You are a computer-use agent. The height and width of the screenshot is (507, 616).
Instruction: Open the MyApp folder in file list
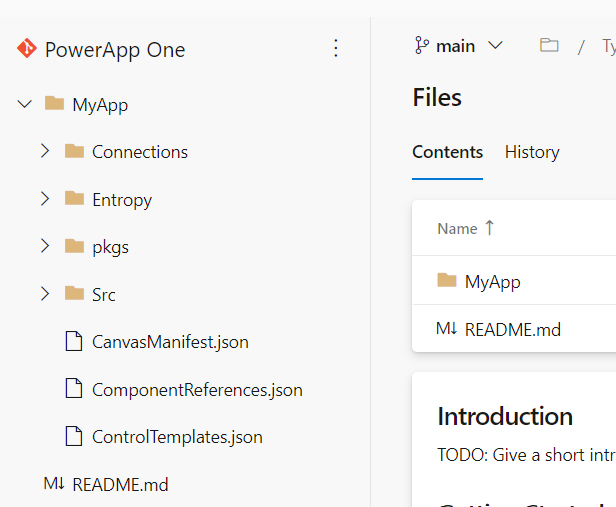click(x=493, y=282)
